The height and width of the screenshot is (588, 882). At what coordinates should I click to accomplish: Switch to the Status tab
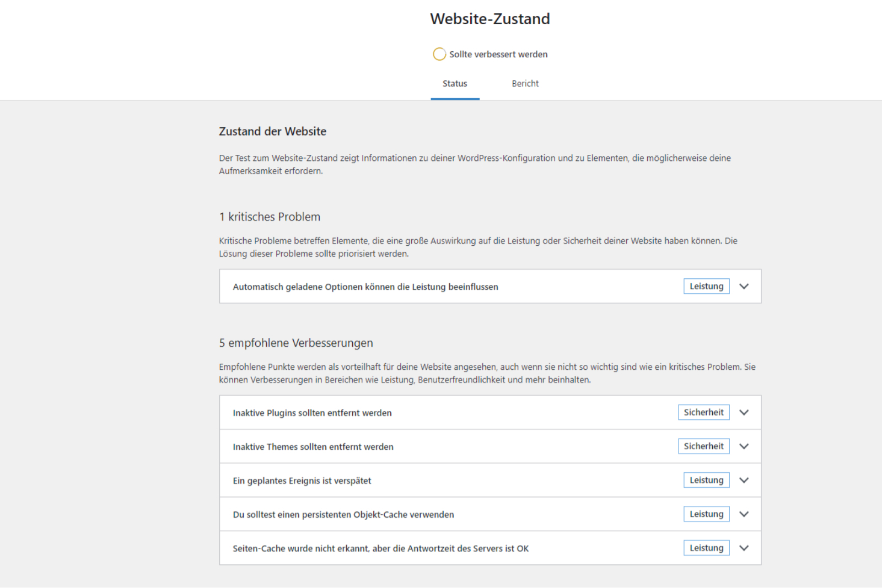tap(455, 84)
